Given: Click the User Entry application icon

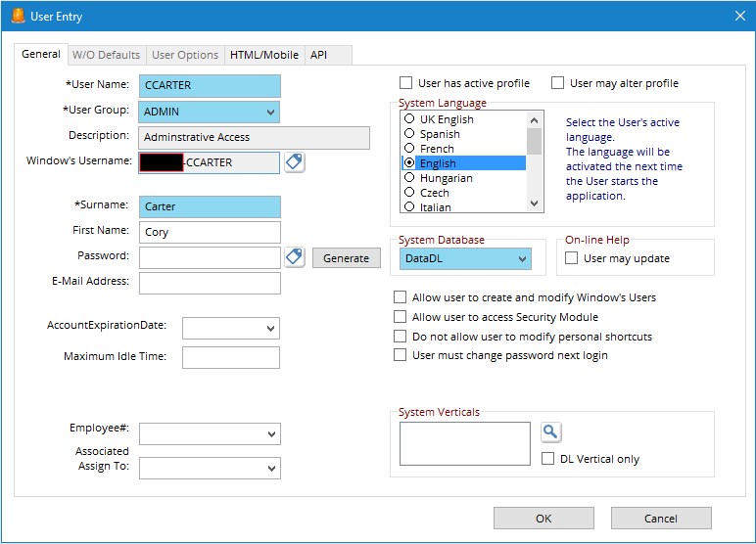Looking at the screenshot, I should coord(19,16).
